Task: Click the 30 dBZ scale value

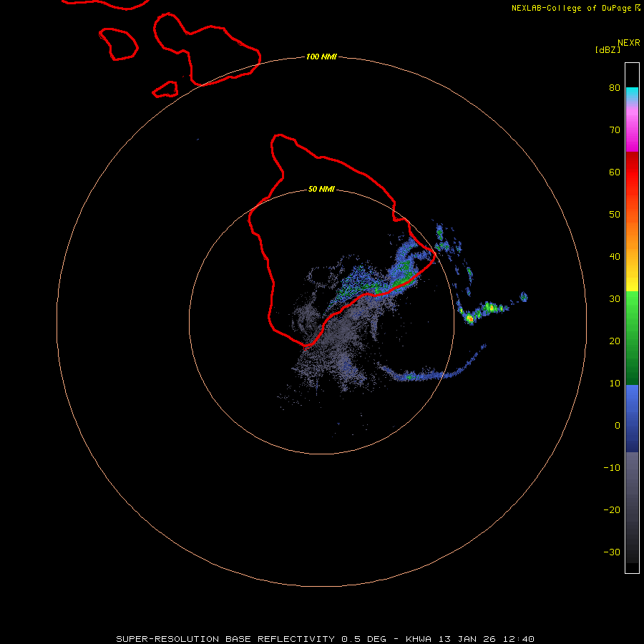Action: point(615,298)
